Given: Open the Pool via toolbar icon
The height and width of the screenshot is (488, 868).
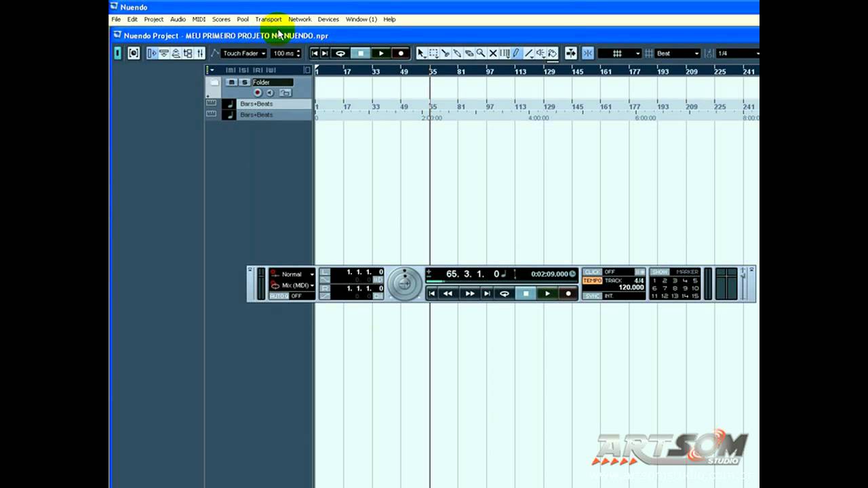Looking at the screenshot, I should (x=188, y=53).
